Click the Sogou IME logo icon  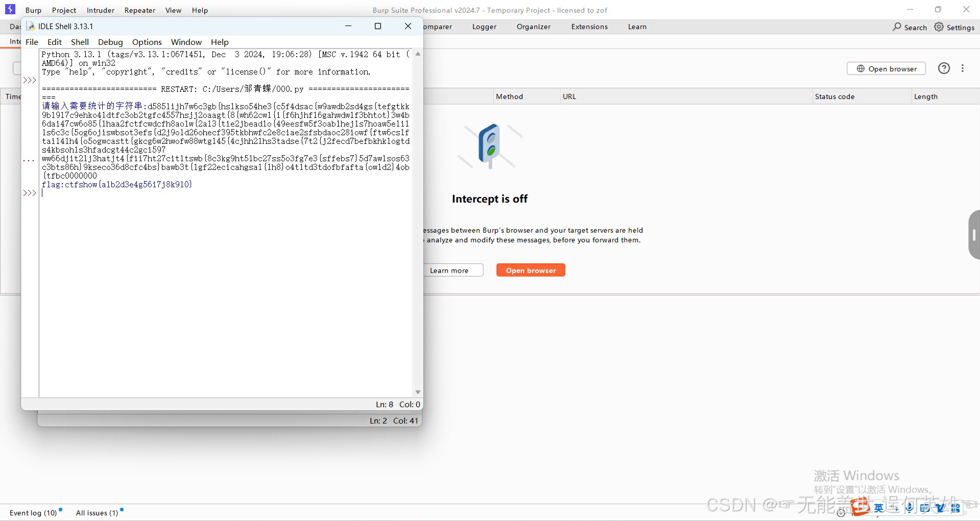pyautogui.click(x=861, y=506)
